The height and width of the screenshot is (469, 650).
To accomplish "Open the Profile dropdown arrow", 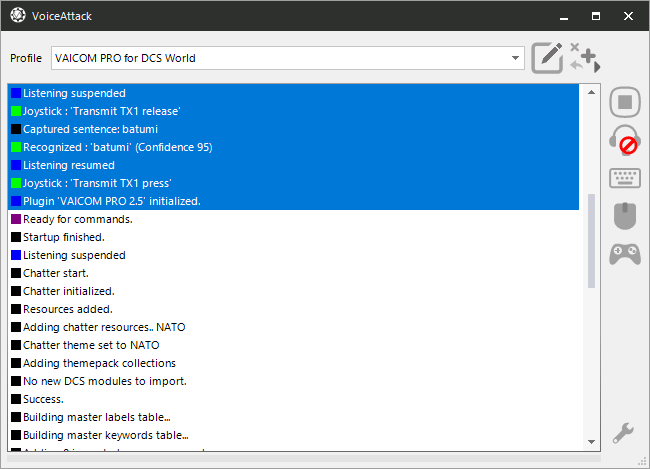I will click(515, 58).
